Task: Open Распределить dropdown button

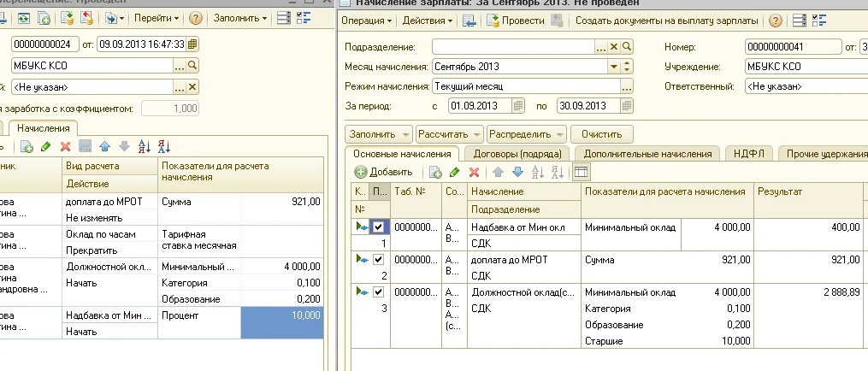Action: (x=527, y=134)
